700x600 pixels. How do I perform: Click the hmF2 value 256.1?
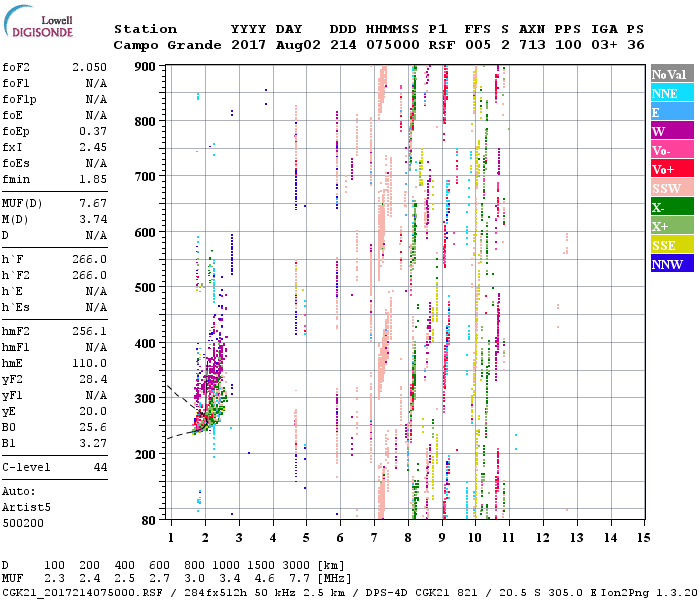pyautogui.click(x=89, y=331)
